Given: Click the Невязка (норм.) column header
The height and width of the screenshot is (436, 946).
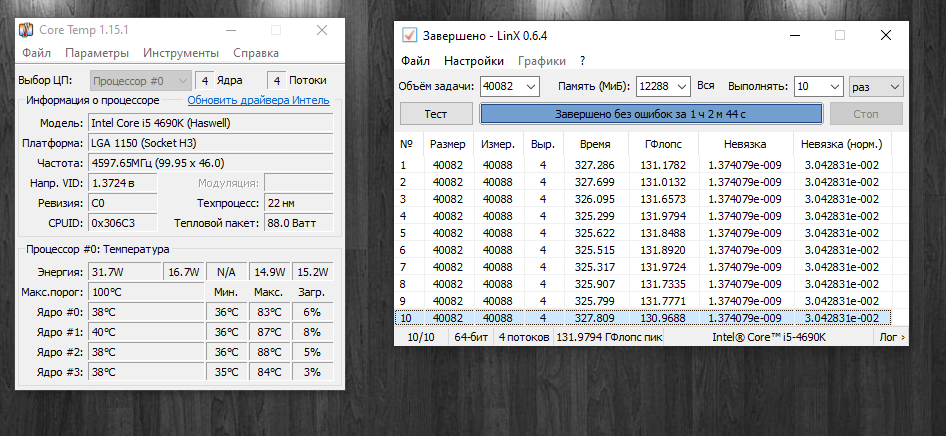Looking at the screenshot, I should [842, 144].
